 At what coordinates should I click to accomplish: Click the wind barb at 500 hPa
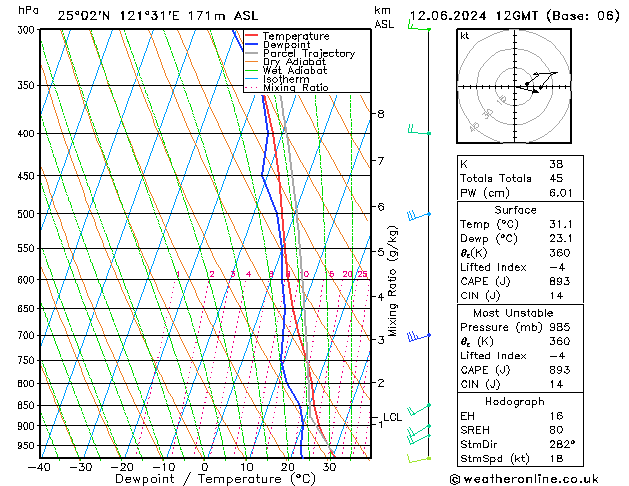419,216
